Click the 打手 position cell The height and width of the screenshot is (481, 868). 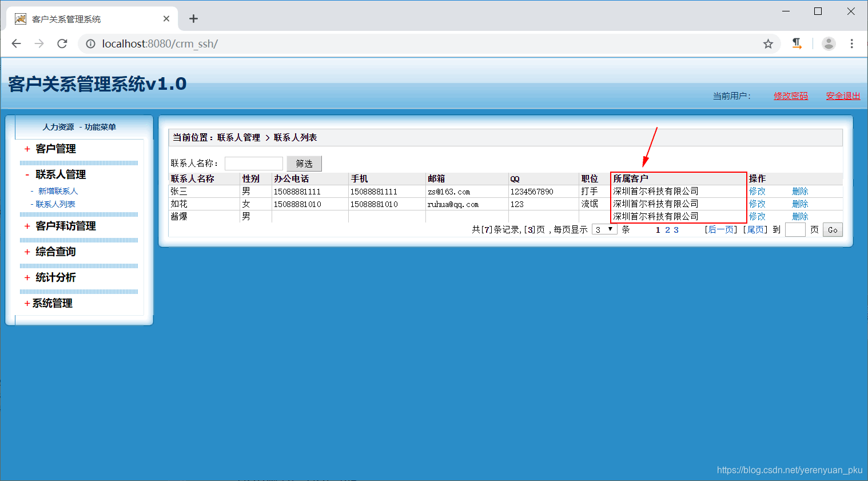[x=590, y=191]
